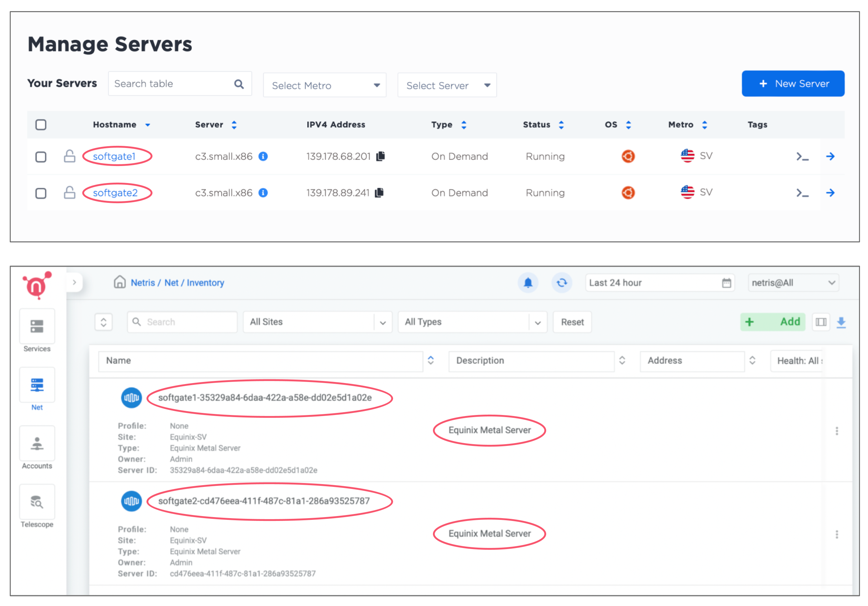The height and width of the screenshot is (606, 868).
Task: Download inventory with the download icon
Action: [841, 322]
